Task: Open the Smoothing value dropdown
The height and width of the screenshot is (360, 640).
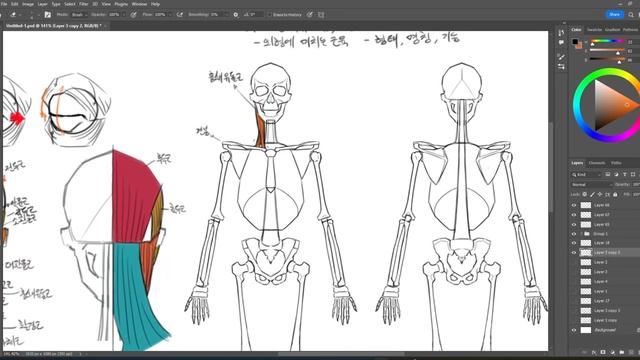Action: click(x=226, y=15)
